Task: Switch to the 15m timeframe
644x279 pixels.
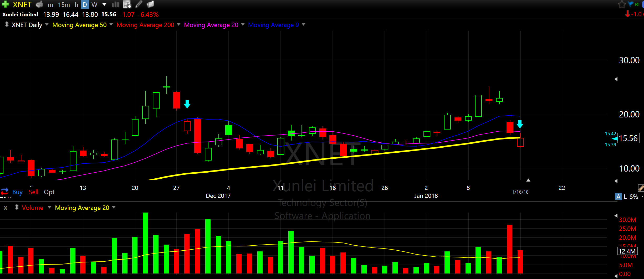Action: point(64,5)
